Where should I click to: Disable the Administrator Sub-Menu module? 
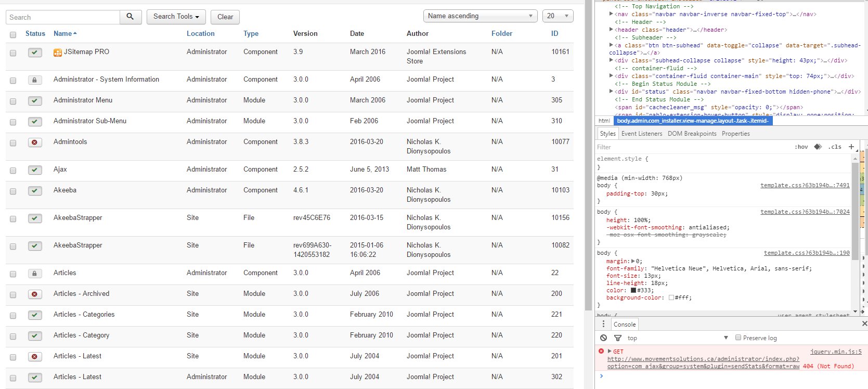tap(35, 122)
